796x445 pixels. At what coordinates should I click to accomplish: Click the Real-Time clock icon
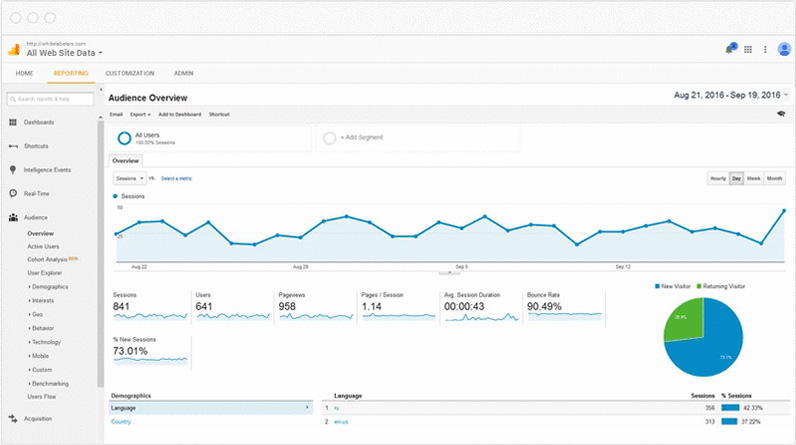(13, 193)
